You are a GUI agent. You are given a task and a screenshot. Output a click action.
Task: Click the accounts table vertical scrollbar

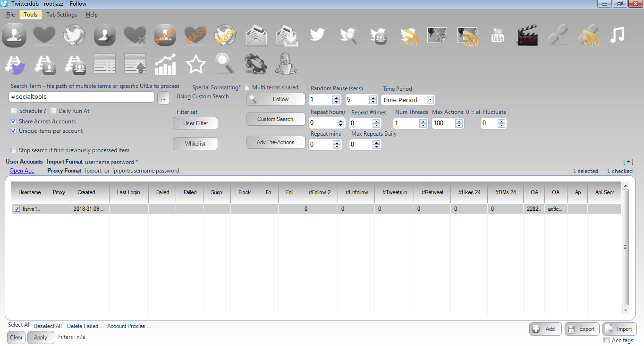[626, 249]
